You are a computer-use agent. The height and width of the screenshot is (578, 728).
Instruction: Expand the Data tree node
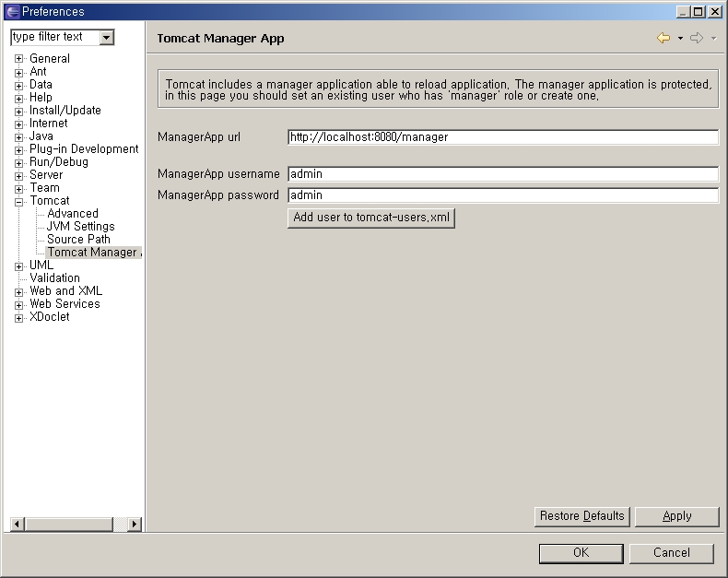click(18, 85)
